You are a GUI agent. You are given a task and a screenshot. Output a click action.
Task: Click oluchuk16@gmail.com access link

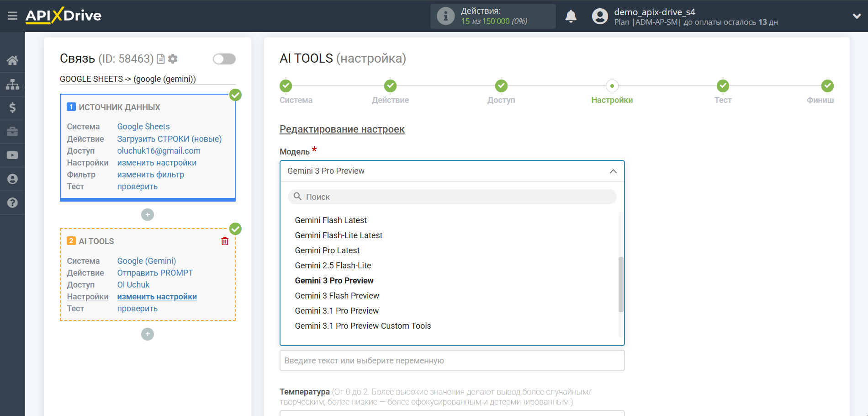pos(159,151)
